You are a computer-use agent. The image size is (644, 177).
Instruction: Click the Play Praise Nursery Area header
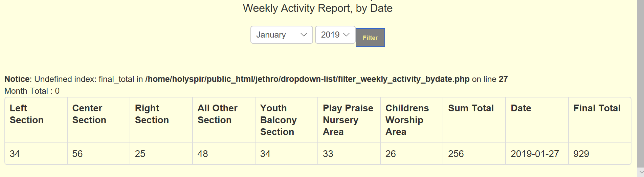click(x=349, y=120)
